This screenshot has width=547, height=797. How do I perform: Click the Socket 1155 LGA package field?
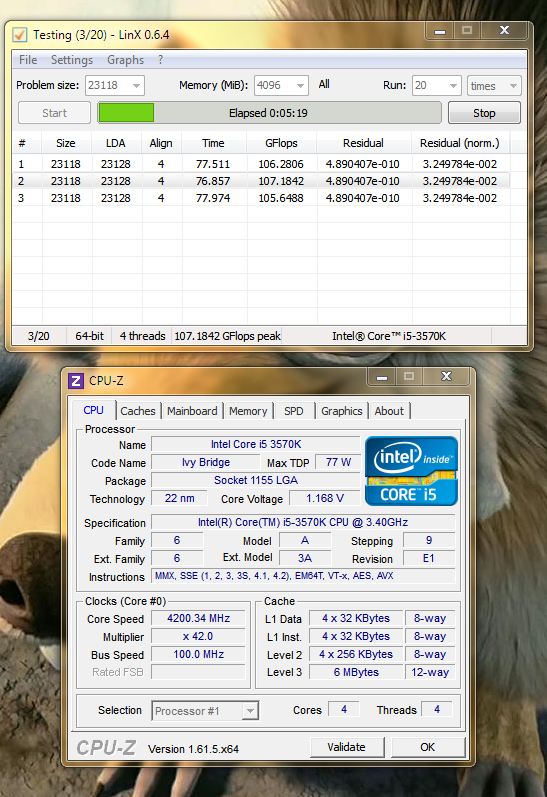256,480
